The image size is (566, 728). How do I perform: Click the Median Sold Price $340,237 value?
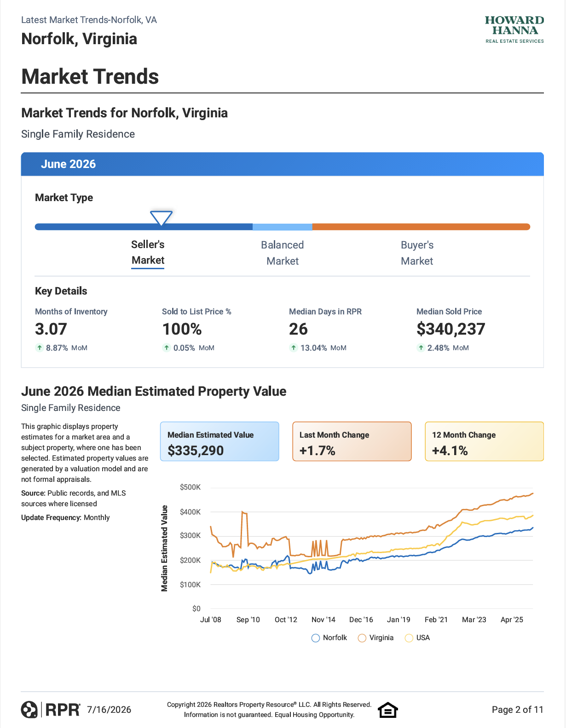click(451, 329)
